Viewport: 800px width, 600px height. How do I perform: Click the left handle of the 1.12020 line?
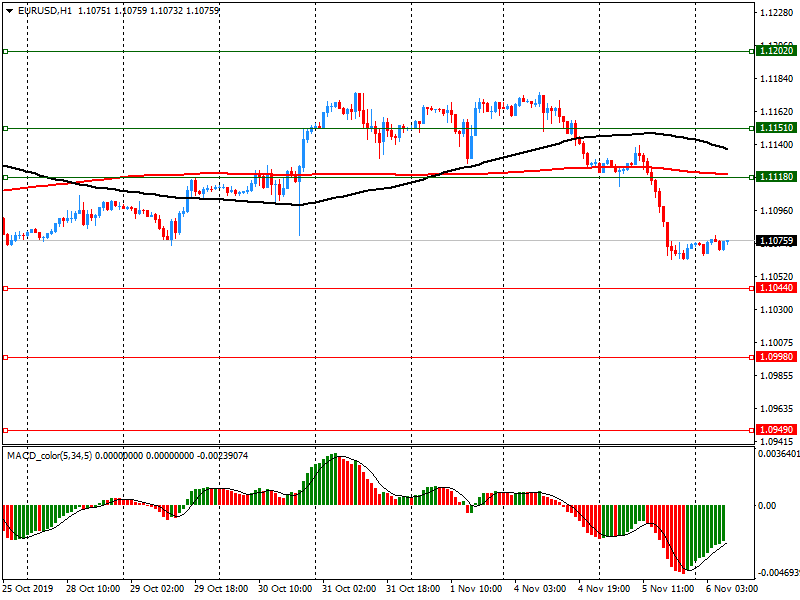coord(5,50)
